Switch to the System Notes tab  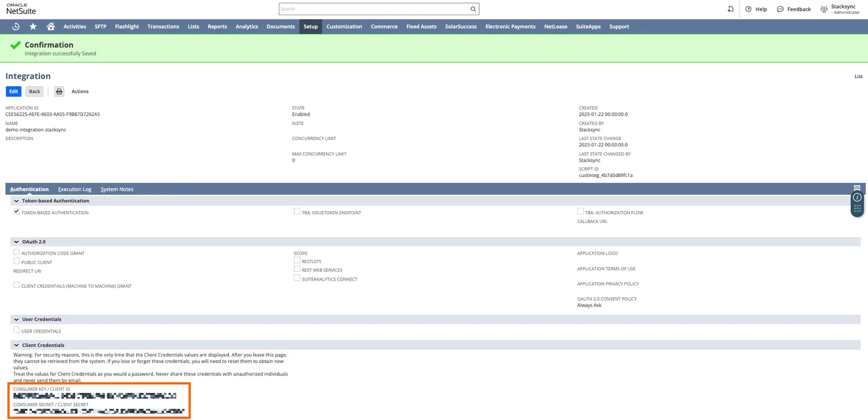pyautogui.click(x=117, y=189)
